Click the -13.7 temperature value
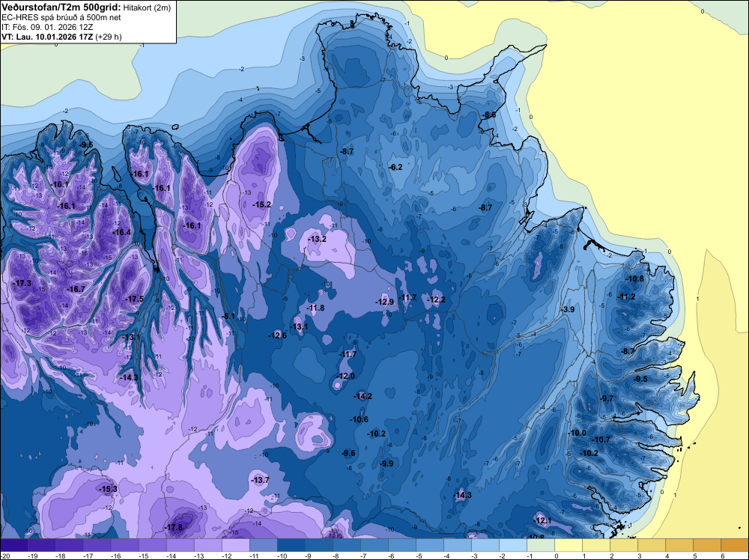This screenshot has height=560, width=749. (x=261, y=480)
